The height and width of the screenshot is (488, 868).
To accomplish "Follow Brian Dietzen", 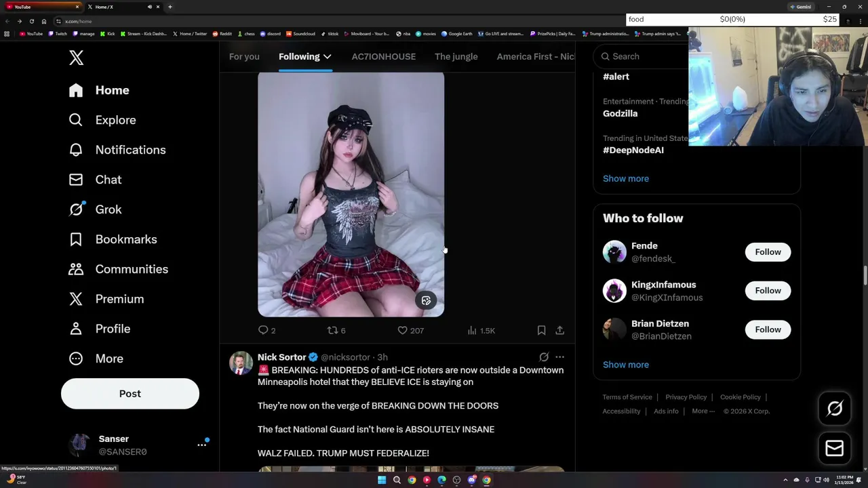I will (x=768, y=329).
